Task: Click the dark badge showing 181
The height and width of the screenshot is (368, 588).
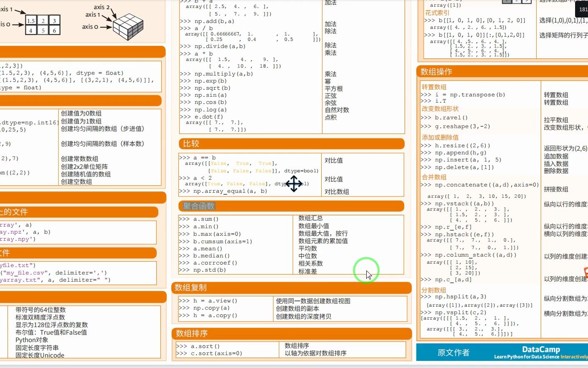Action: [x=582, y=9]
